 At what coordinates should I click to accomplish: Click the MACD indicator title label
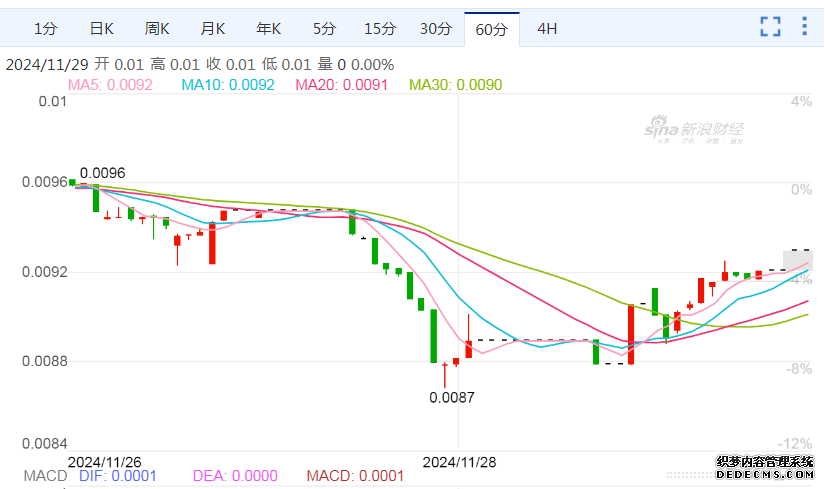click(45, 476)
